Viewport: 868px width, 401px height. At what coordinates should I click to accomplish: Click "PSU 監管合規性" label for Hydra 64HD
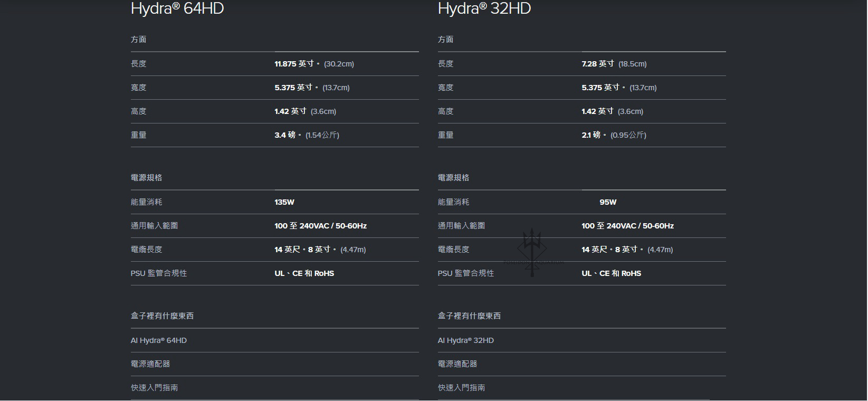(159, 273)
